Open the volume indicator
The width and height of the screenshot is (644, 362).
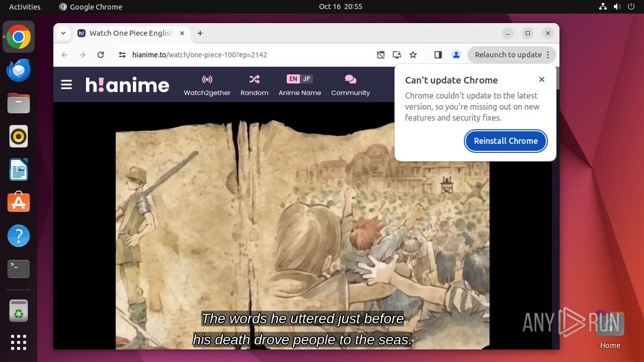tap(617, 7)
